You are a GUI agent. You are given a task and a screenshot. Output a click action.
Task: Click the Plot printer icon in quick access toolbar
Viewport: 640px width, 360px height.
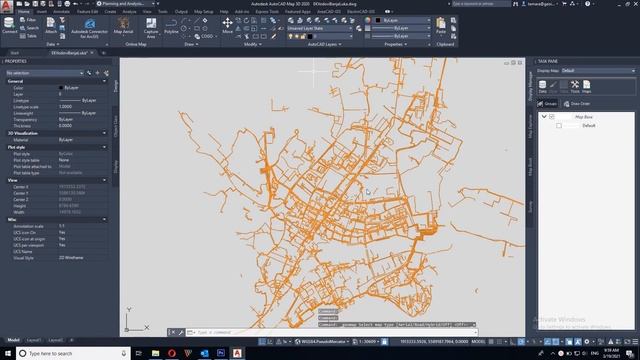[x=67, y=4]
